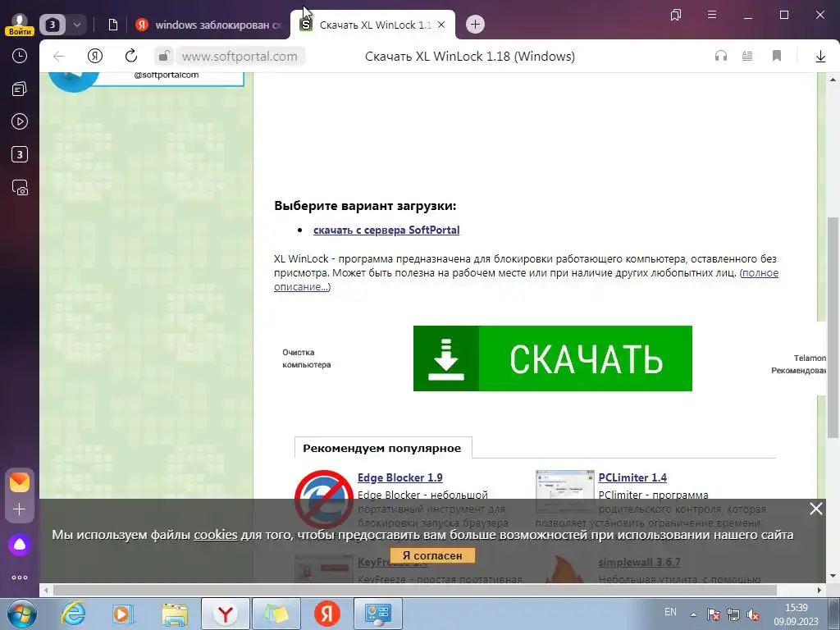Open the clock showing 15:39
This screenshot has width=840, height=630.
point(796,614)
